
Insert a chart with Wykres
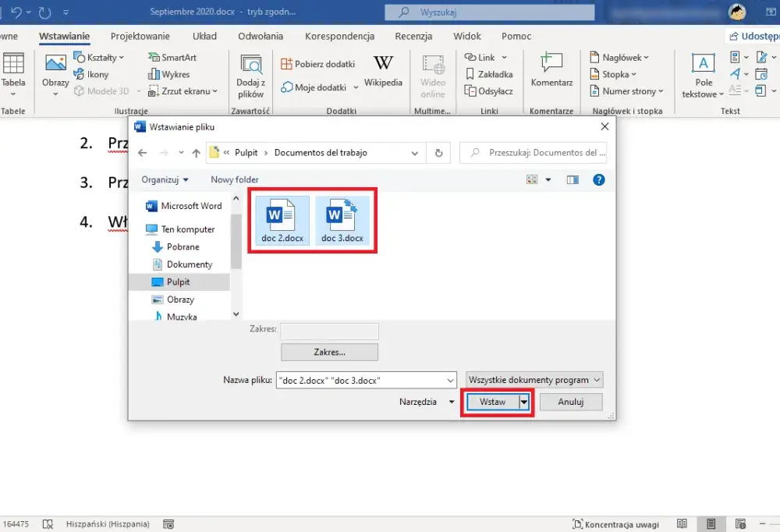[x=168, y=74]
